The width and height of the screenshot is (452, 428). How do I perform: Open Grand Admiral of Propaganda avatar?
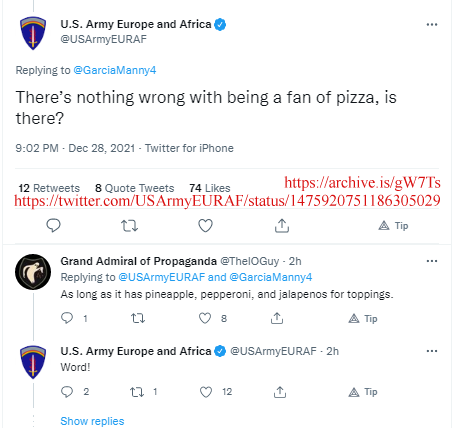33,272
